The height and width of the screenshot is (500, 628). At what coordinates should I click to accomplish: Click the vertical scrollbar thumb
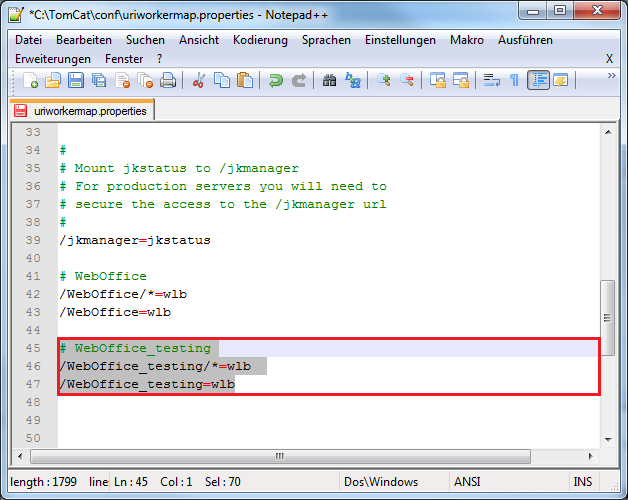tap(608, 318)
